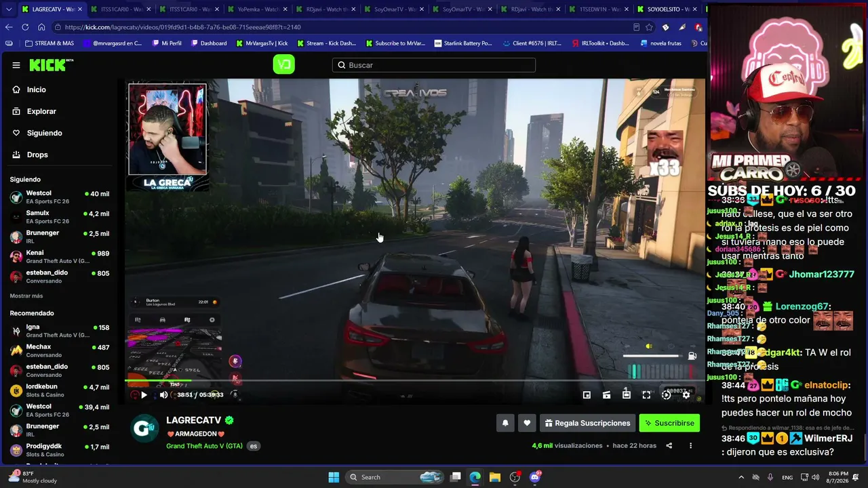Click the taskbar Search box

395,477
